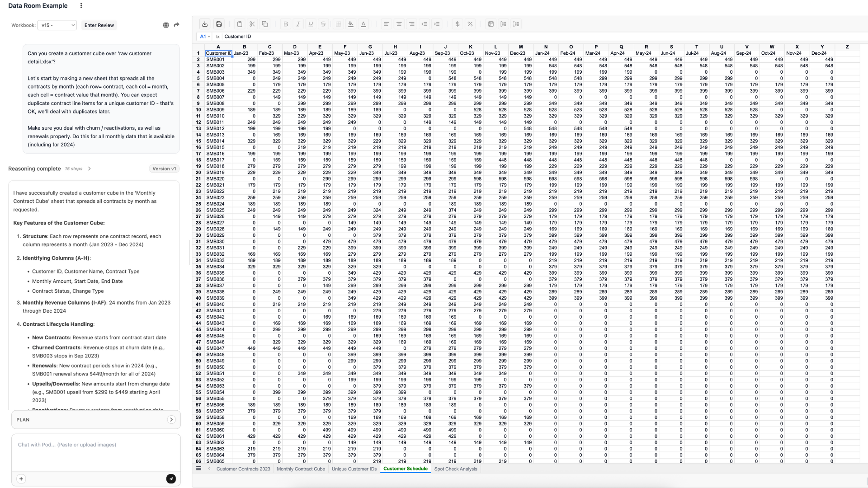
Task: Click the freeze panes icon
Action: pos(491,24)
